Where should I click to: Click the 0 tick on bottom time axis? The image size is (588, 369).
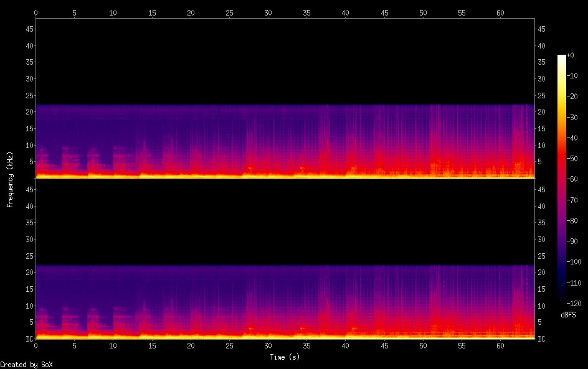(x=36, y=346)
